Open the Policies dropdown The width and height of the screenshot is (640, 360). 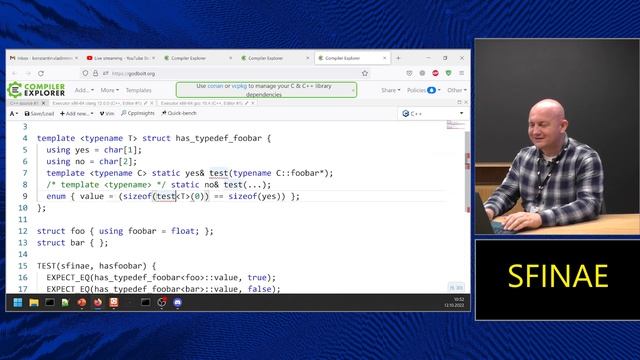(x=424, y=90)
